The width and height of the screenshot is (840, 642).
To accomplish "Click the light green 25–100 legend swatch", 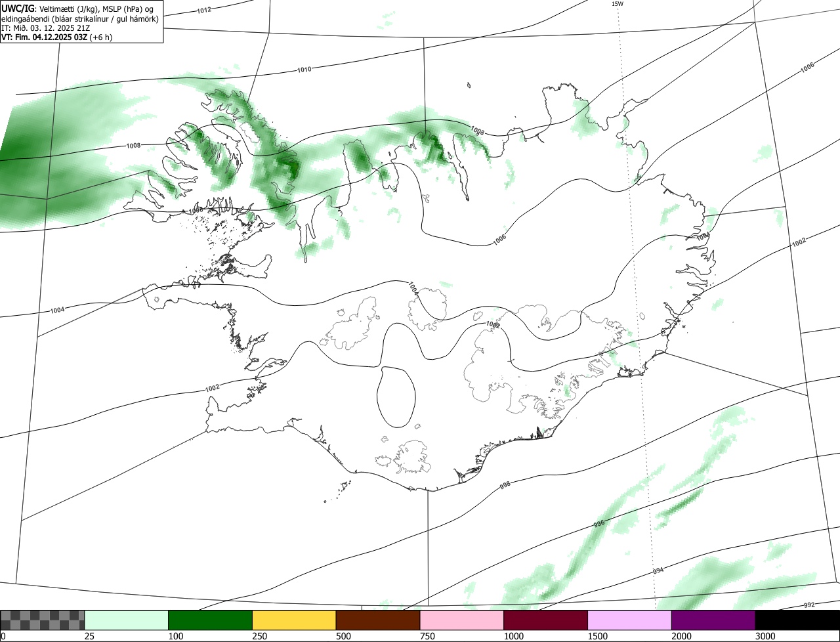I will coord(127,620).
